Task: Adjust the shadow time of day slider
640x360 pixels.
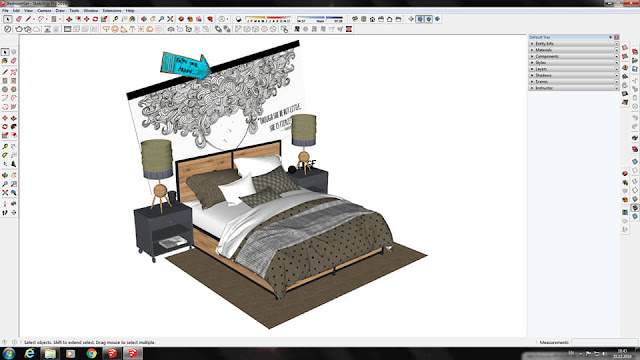Action: (320, 19)
